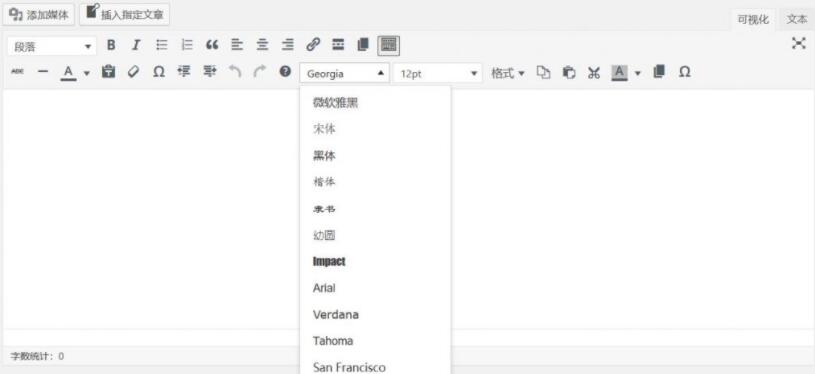Open the 12pt font size dropdown
This screenshot has width=815, height=374.
438,73
